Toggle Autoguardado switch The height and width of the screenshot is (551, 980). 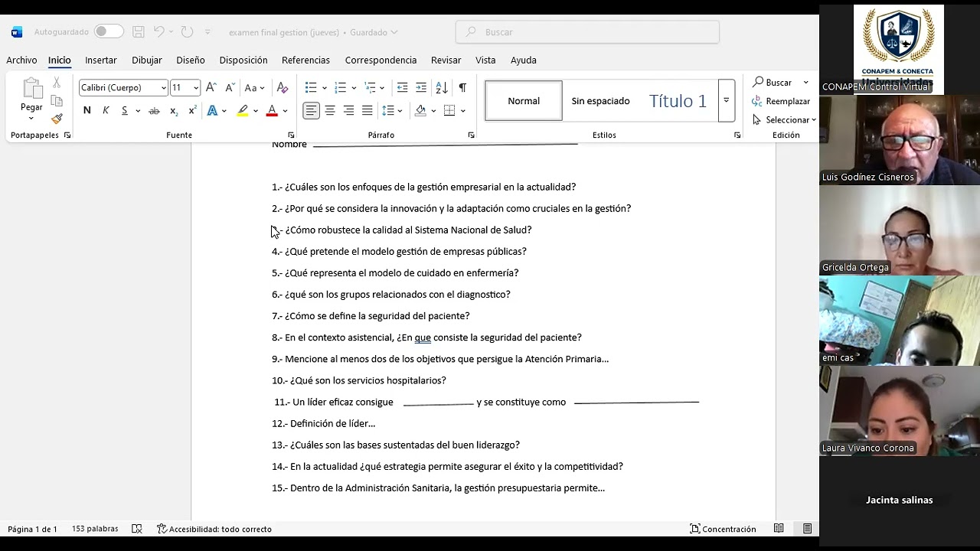point(109,31)
